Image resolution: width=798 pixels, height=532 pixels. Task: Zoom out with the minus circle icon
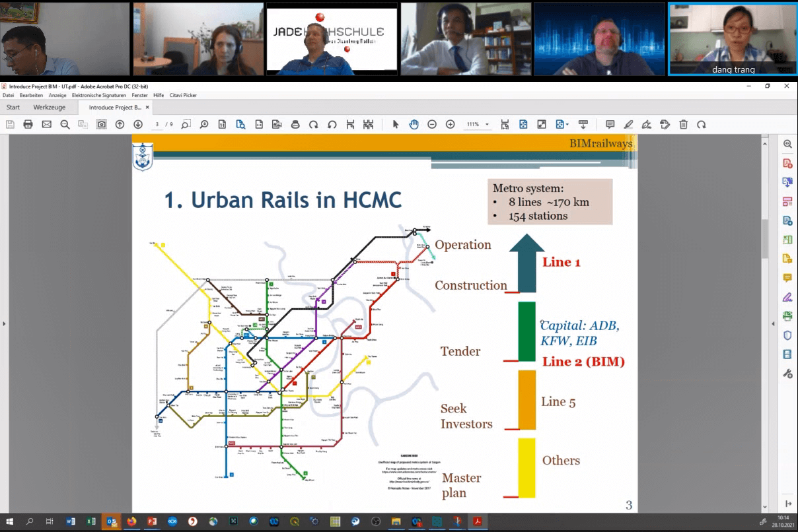pos(432,124)
